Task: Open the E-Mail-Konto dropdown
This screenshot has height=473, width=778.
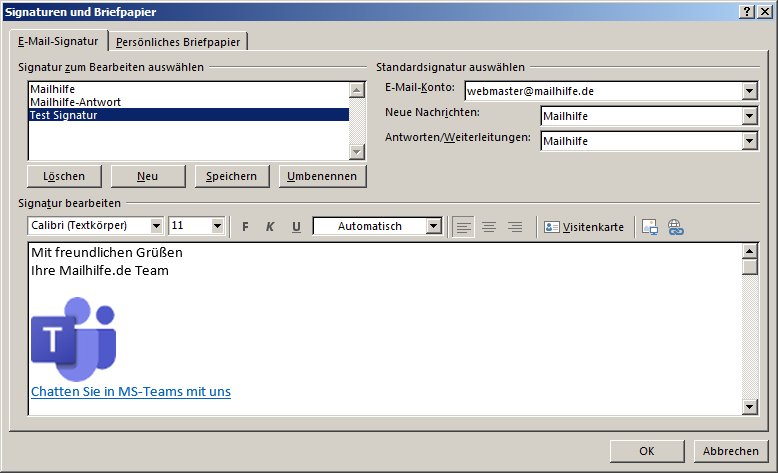Action: tap(750, 91)
